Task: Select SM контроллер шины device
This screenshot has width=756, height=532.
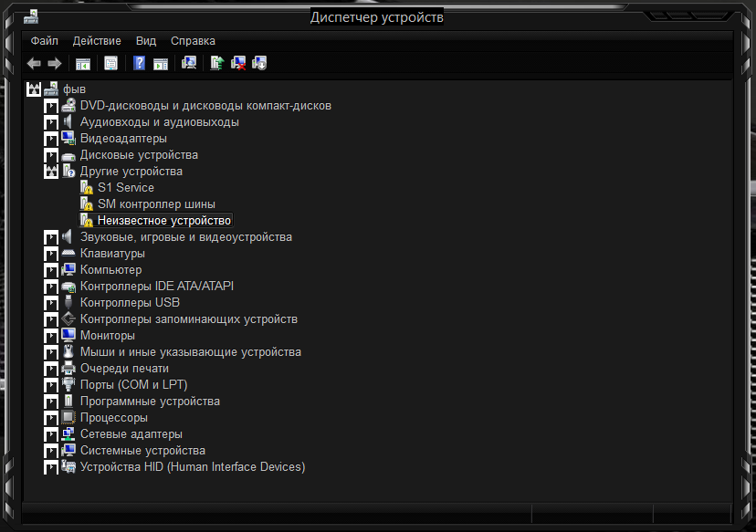Action: (x=156, y=203)
